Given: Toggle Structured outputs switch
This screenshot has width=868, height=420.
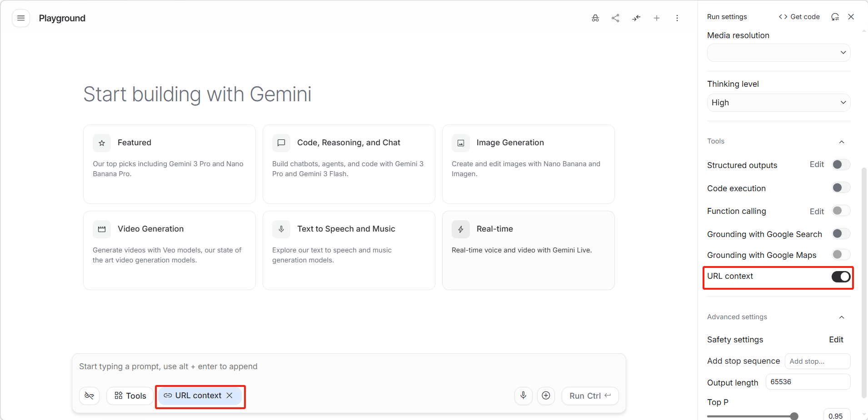Looking at the screenshot, I should (x=841, y=165).
